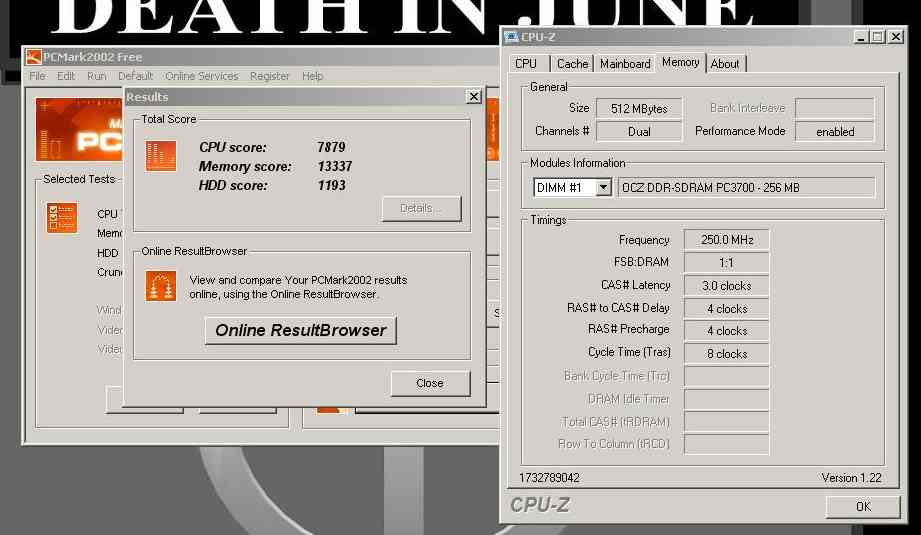This screenshot has height=535, width=921.
Task: Click Cycle Time (Tras) value 8 clocks
Action: (727, 354)
